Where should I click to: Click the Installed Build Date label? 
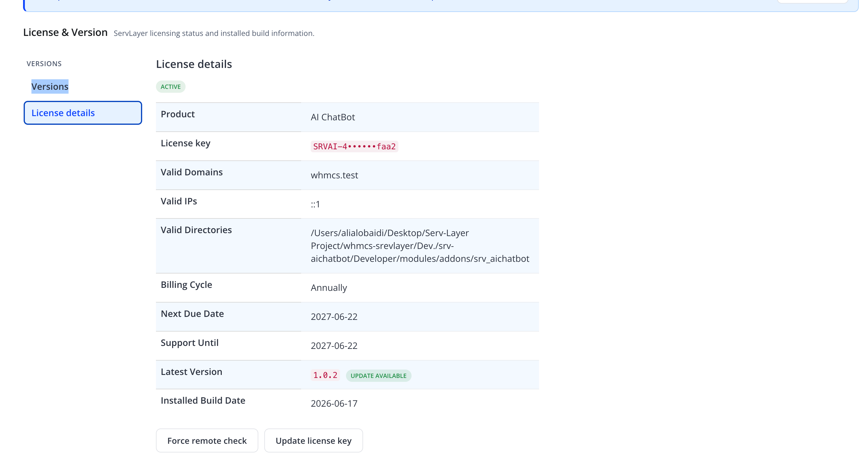(x=203, y=400)
